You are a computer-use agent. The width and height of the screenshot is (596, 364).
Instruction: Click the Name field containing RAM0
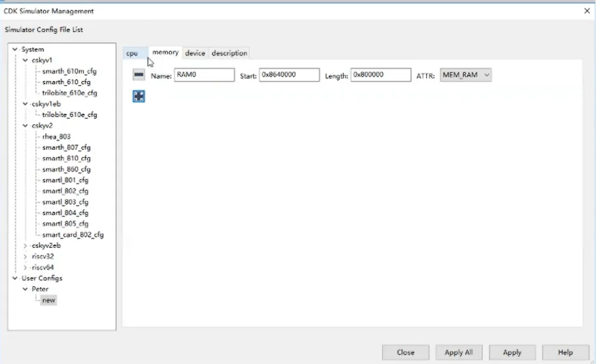pyautogui.click(x=204, y=75)
